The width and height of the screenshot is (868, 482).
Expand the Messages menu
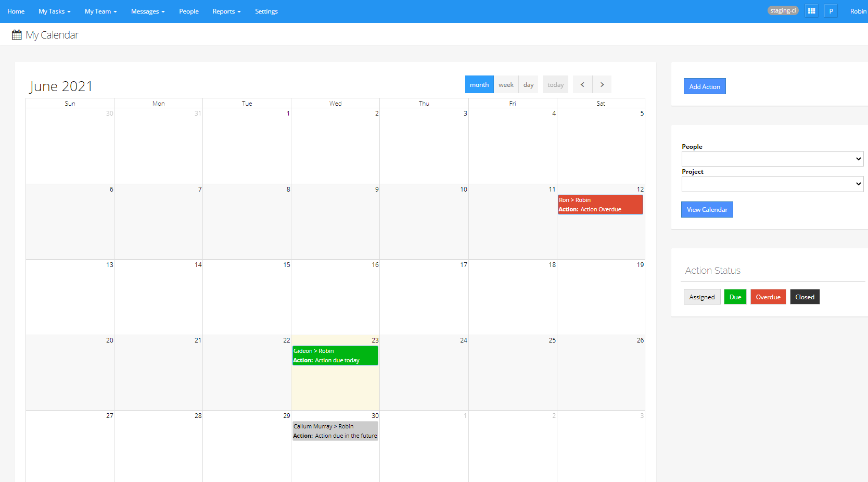[147, 11]
